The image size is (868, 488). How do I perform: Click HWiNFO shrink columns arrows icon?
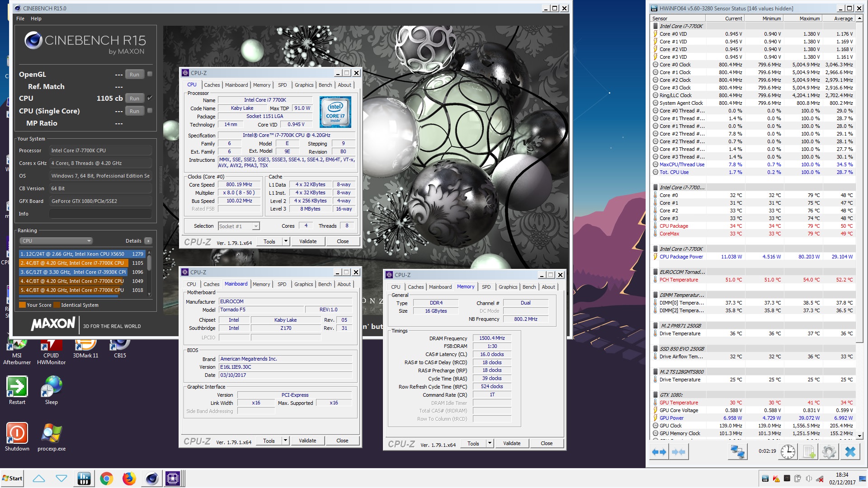(679, 452)
